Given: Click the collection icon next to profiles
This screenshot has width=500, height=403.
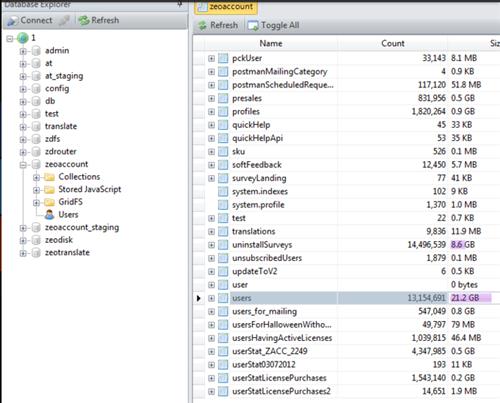Looking at the screenshot, I should pos(223,112).
